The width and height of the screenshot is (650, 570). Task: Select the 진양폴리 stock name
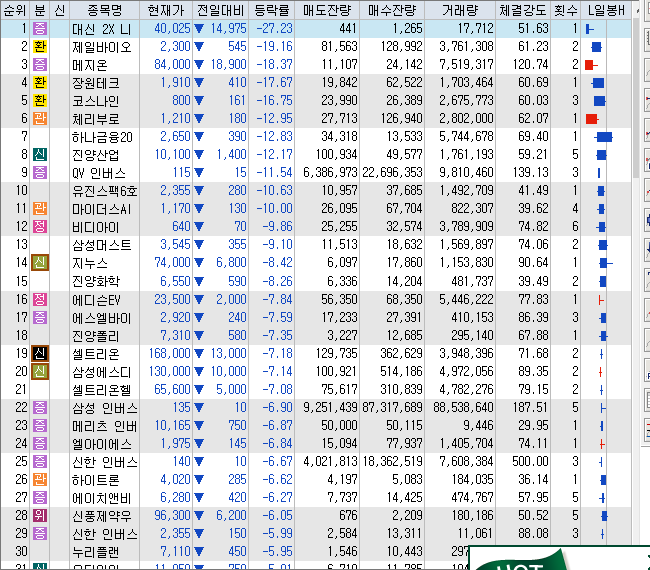[x=96, y=335]
